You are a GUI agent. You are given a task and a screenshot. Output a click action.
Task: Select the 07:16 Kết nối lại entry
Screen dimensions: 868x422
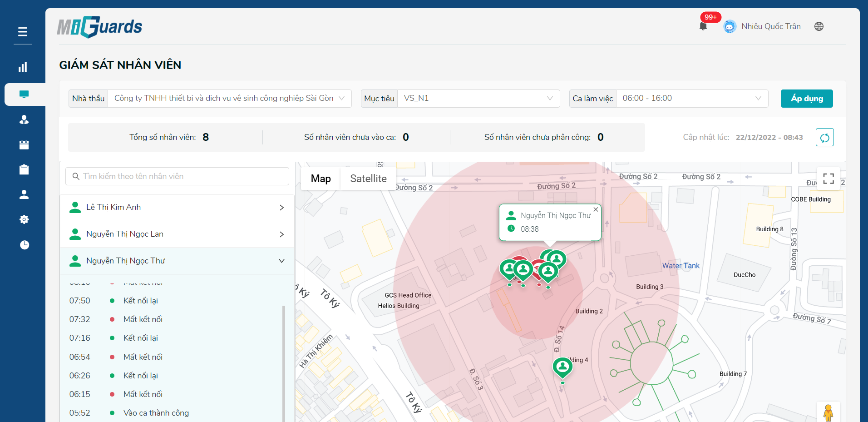[x=171, y=338]
